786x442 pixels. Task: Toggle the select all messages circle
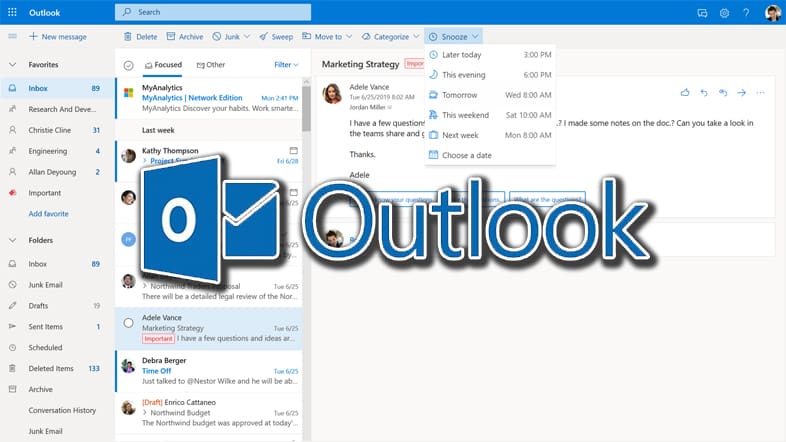[x=128, y=65]
